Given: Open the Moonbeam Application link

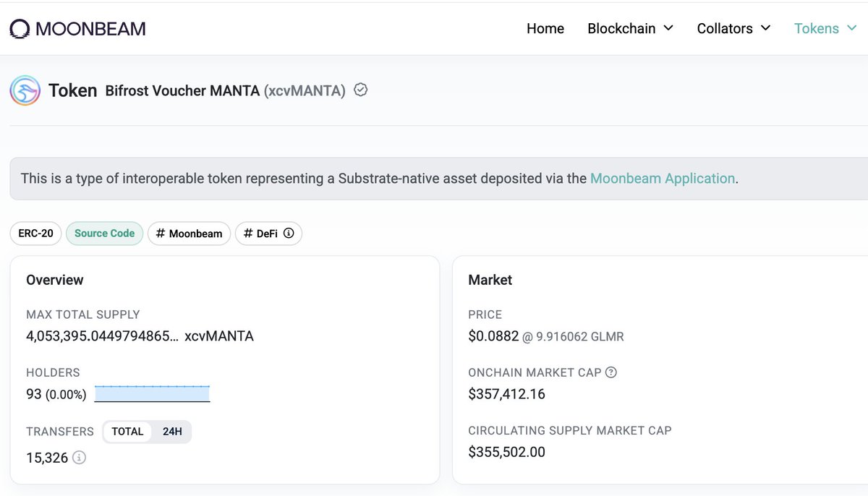Looking at the screenshot, I should 663,178.
